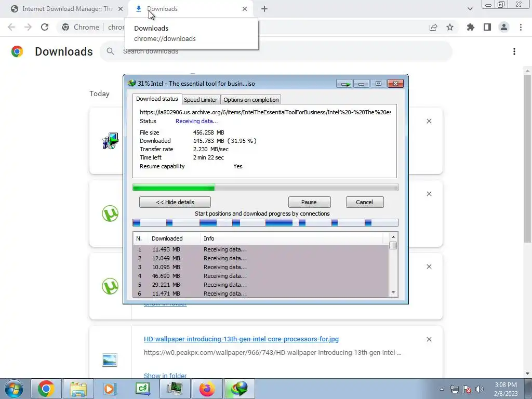Screen dimensions: 532x399
Task: Select connection row with 12.049 MB
Action: pos(261,258)
